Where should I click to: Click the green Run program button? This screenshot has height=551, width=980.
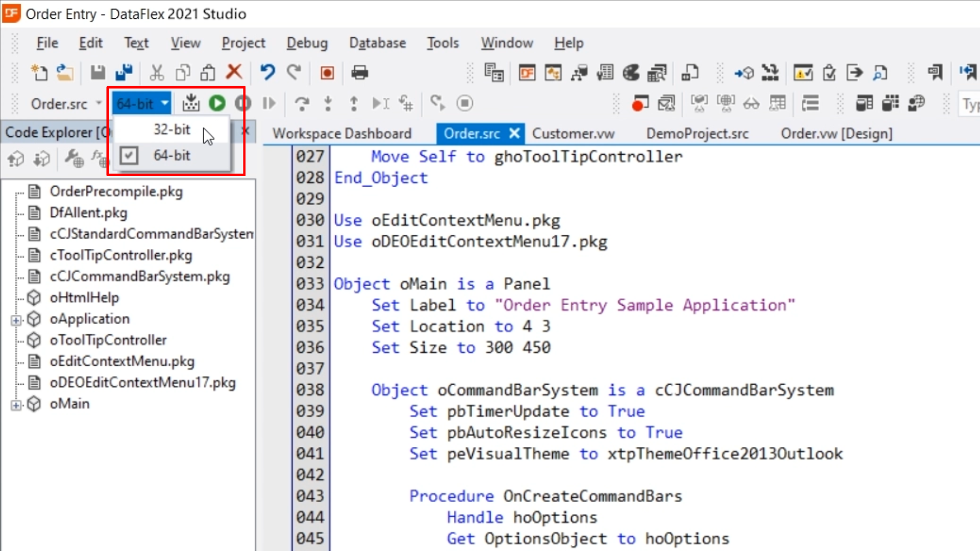pos(217,104)
